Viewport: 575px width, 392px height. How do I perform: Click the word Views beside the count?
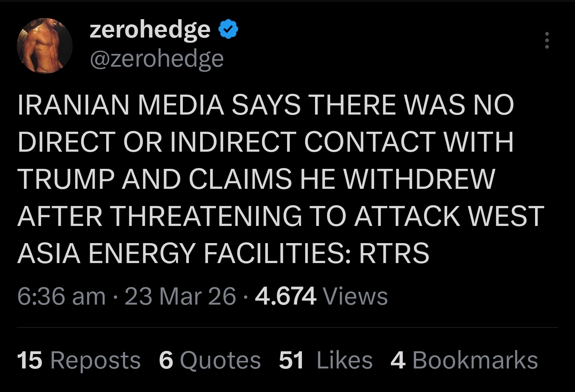pyautogui.click(x=355, y=296)
